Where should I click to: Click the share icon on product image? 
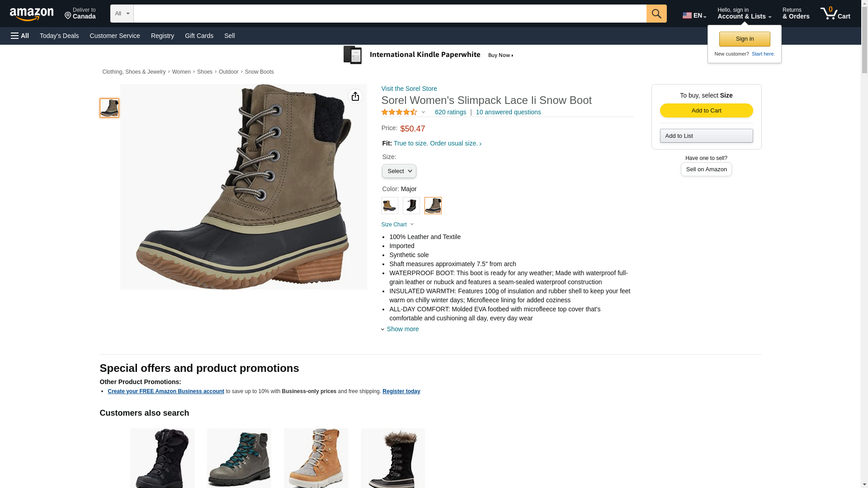355,96
